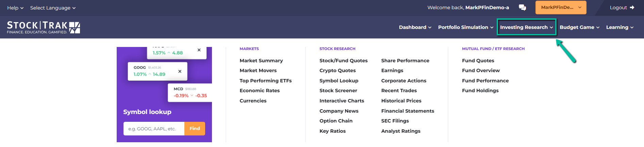This screenshot has height=147, width=644.
Task: Open the Learning menu
Action: pyautogui.click(x=620, y=27)
